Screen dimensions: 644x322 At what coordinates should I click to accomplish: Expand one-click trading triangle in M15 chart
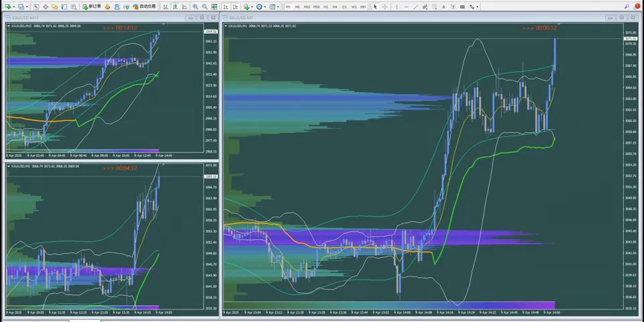(9, 26)
